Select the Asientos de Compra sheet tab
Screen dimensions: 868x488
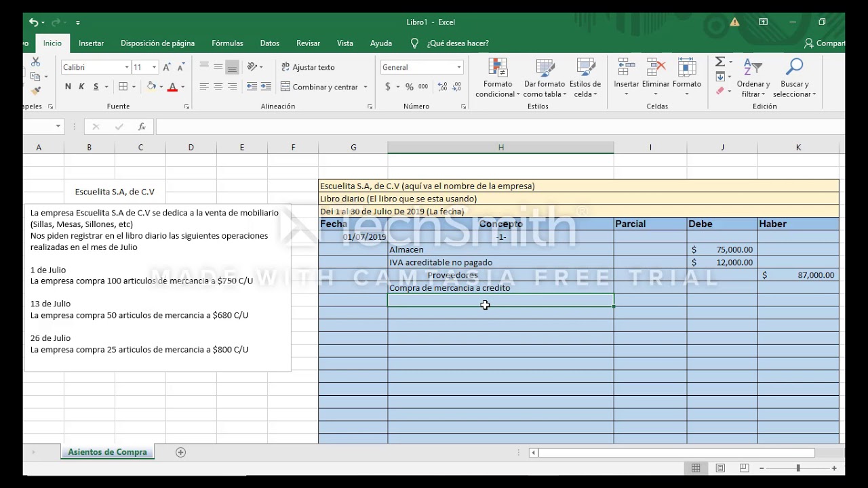click(107, 452)
